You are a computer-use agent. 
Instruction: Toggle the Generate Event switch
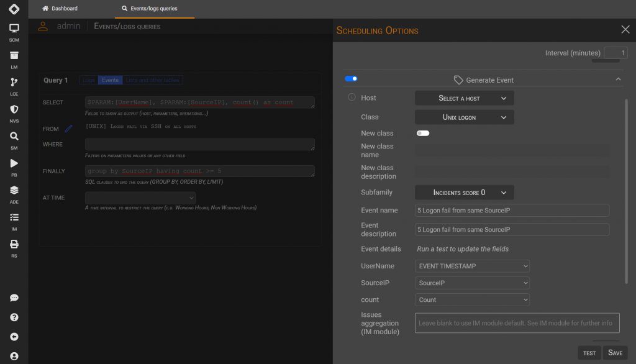(351, 79)
